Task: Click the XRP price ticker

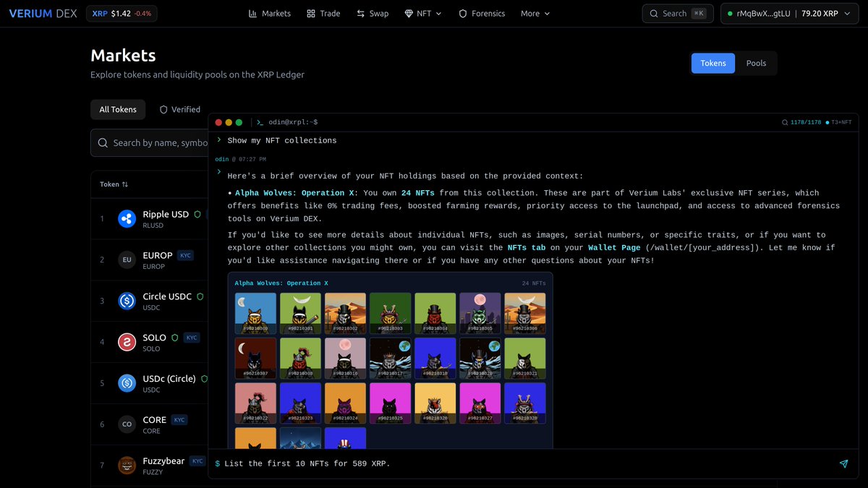Action: click(x=122, y=13)
